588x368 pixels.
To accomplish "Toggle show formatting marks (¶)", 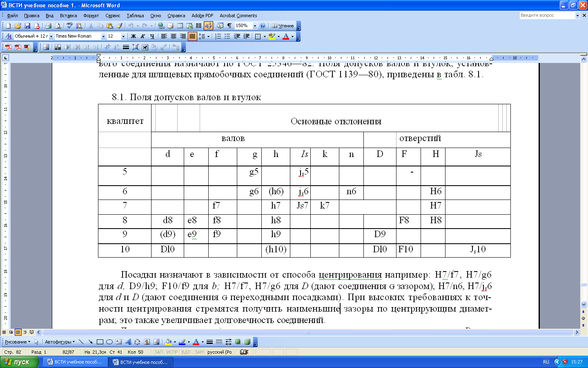I will pos(229,26).
